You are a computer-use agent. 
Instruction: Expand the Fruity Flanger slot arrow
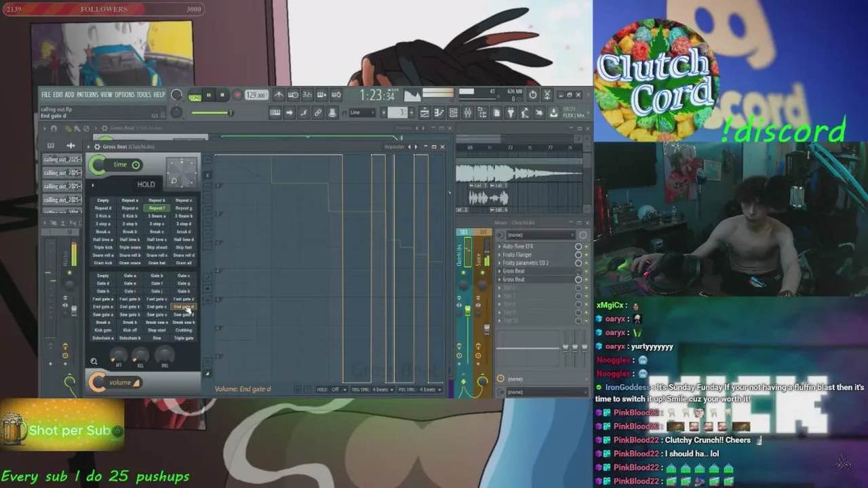click(500, 255)
